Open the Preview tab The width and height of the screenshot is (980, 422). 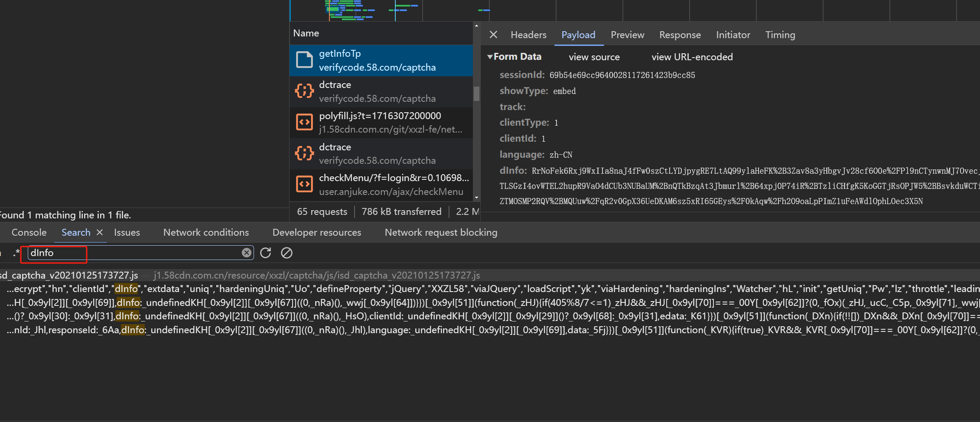(627, 35)
